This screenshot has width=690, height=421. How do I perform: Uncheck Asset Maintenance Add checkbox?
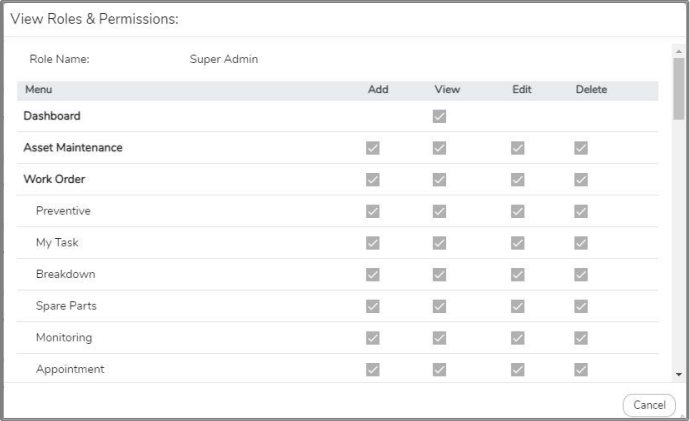pyautogui.click(x=373, y=148)
